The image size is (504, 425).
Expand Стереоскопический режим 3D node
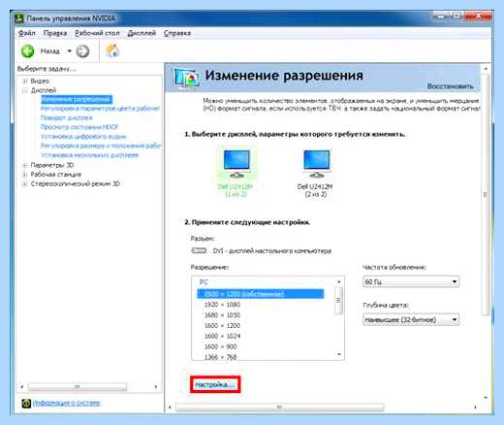click(x=25, y=183)
